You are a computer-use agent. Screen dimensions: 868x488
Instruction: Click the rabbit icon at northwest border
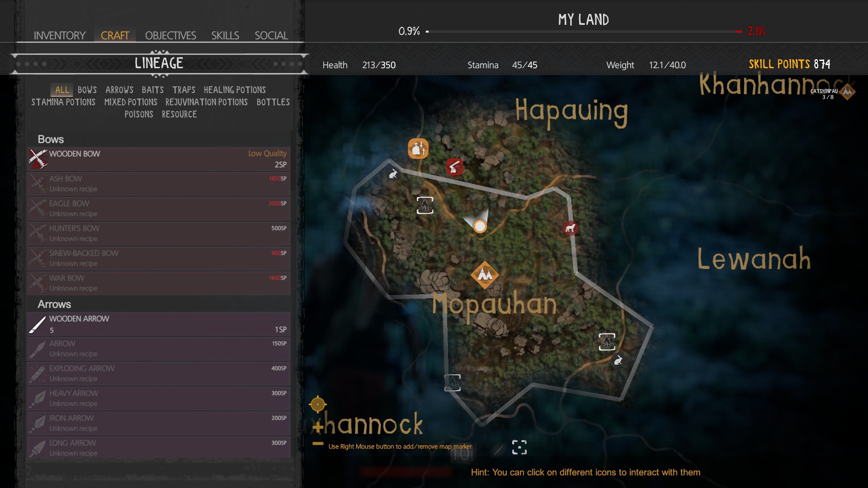393,174
